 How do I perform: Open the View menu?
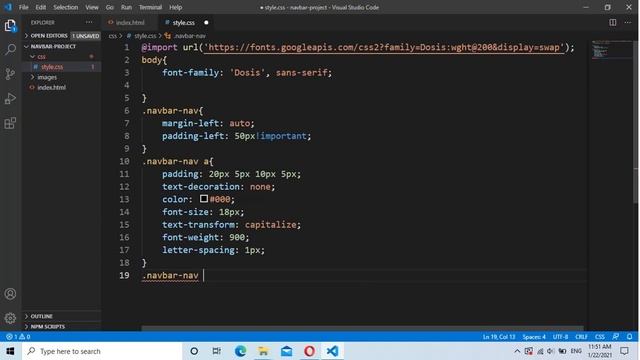click(x=92, y=7)
